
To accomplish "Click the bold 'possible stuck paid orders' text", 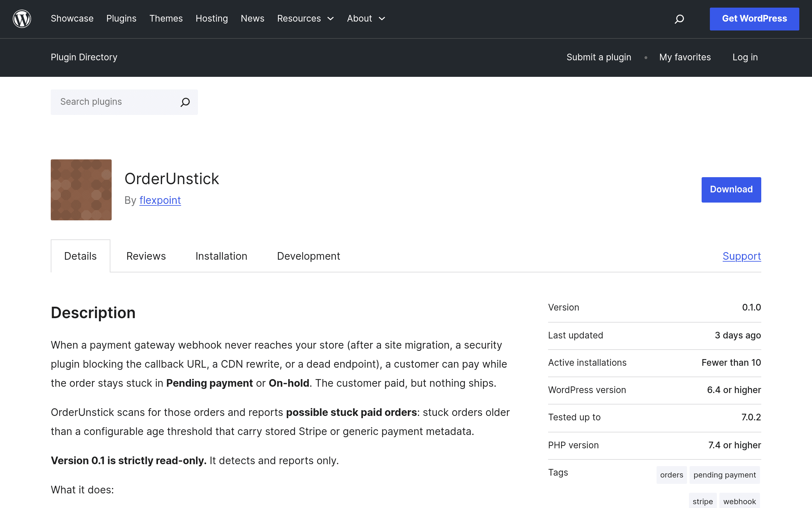I will coord(351,412).
